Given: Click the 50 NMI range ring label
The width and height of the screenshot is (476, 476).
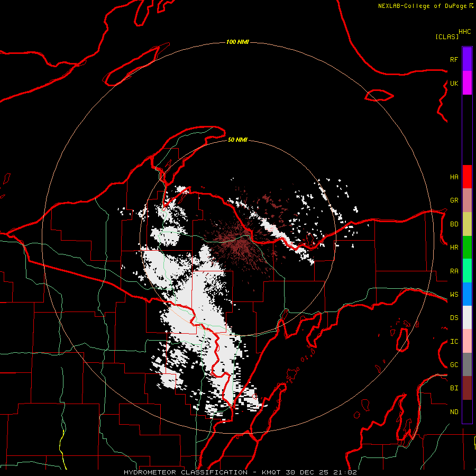Looking at the screenshot, I should point(237,140).
